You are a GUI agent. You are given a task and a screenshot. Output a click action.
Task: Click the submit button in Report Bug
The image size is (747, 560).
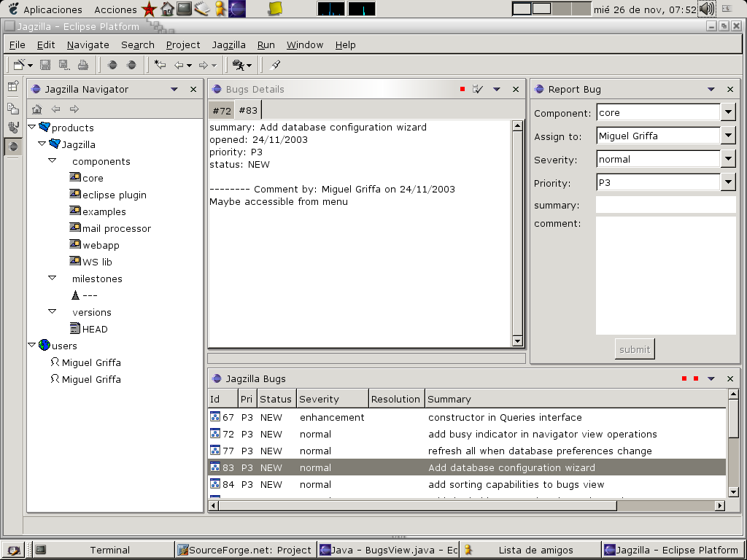click(x=635, y=349)
